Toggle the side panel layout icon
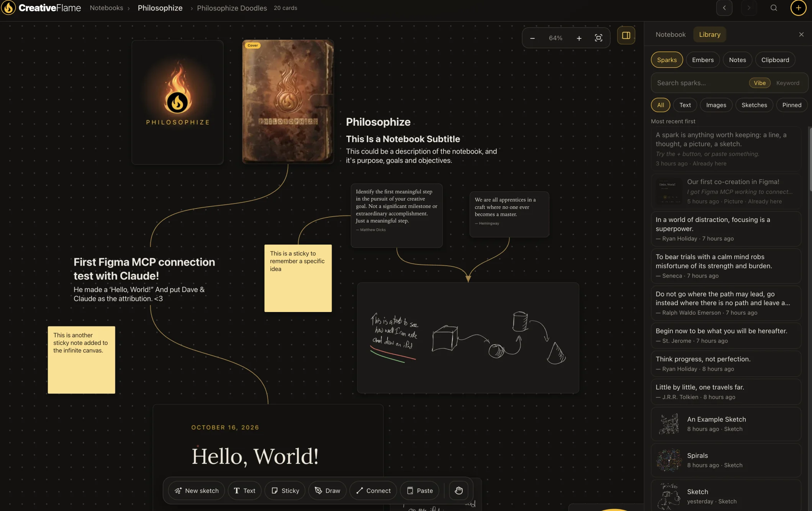Screen dimensions: 812x511 click(626, 36)
